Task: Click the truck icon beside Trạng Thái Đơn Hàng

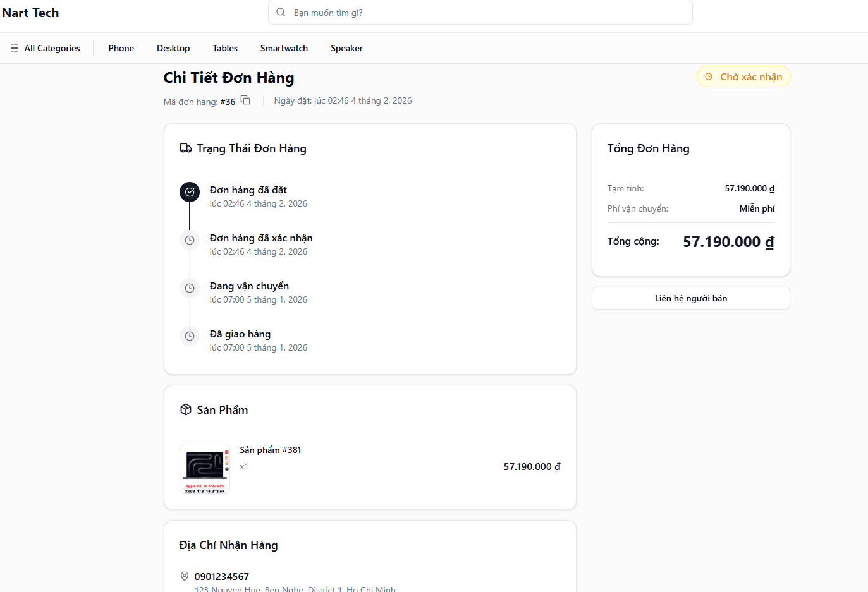Action: coord(185,148)
